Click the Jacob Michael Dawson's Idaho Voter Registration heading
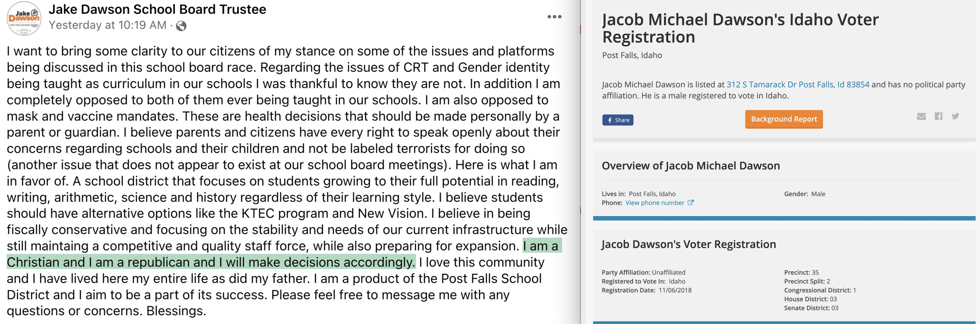This screenshot has height=324, width=980. pos(740,28)
